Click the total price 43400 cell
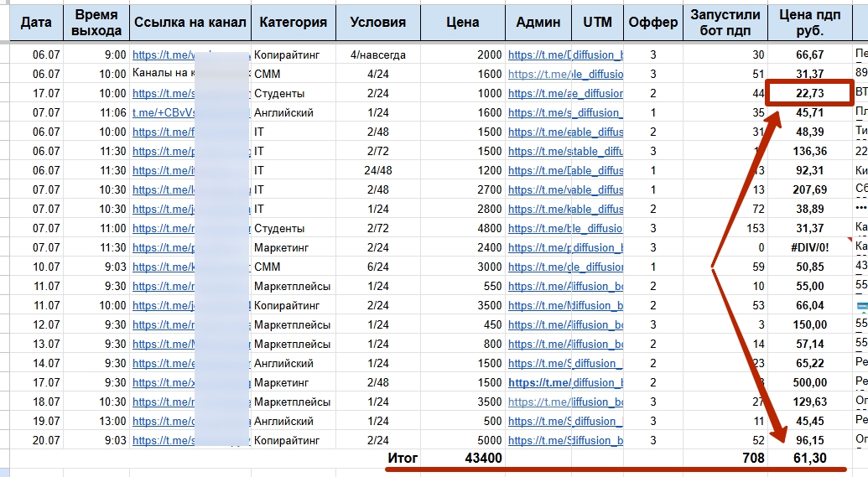 (463, 459)
